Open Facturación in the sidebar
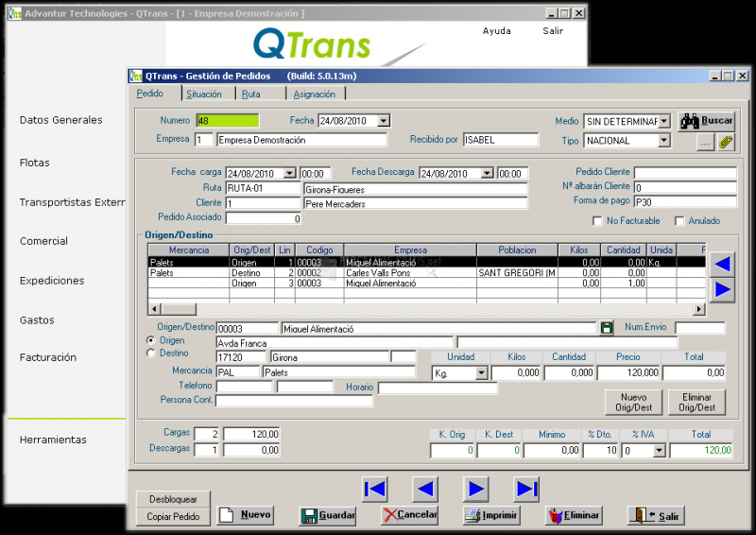756x535 pixels. (x=48, y=357)
